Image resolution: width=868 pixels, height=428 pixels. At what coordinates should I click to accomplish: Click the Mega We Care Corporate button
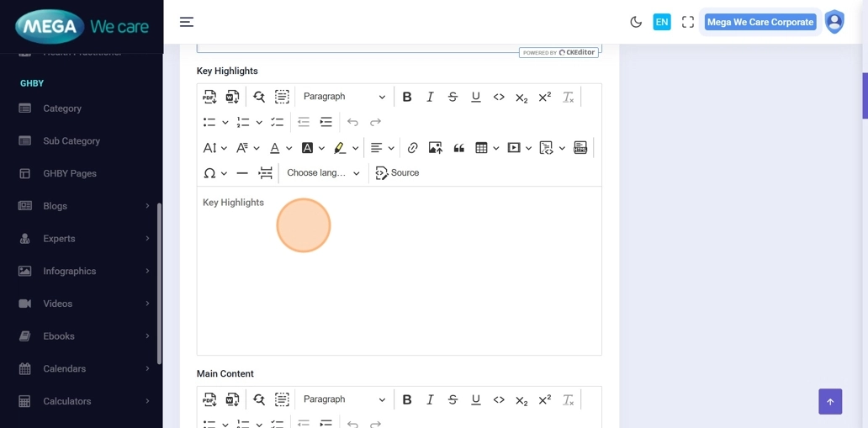click(x=759, y=23)
